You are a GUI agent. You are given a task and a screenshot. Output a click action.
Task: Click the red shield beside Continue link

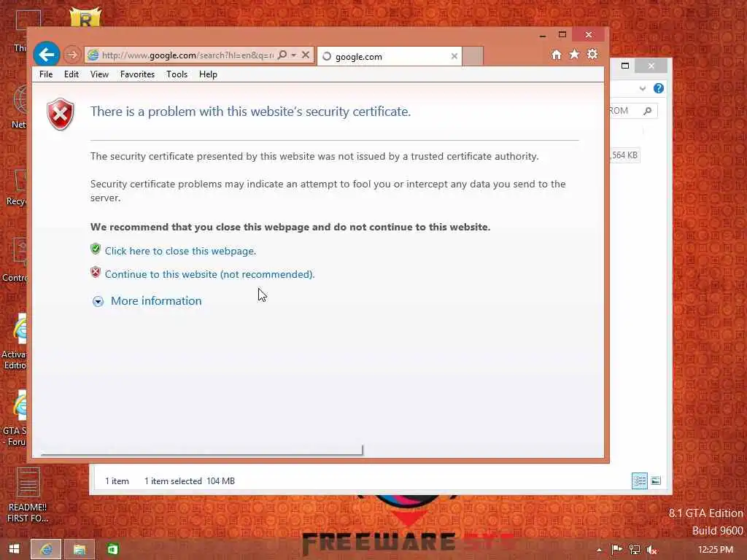96,272
